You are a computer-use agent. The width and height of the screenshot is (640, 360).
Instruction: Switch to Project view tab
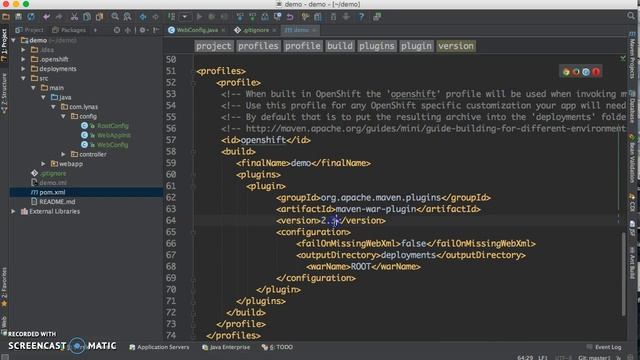(x=29, y=30)
